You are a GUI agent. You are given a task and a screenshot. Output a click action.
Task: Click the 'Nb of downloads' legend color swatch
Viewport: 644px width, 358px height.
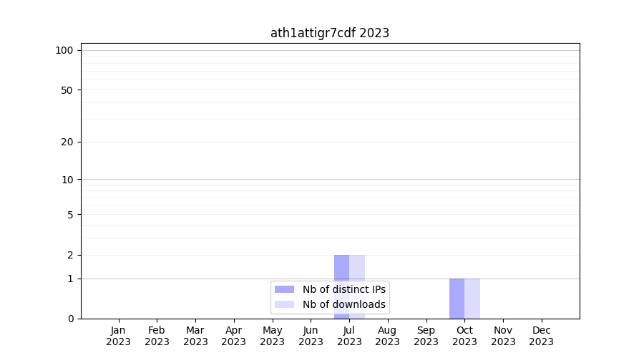click(x=284, y=304)
